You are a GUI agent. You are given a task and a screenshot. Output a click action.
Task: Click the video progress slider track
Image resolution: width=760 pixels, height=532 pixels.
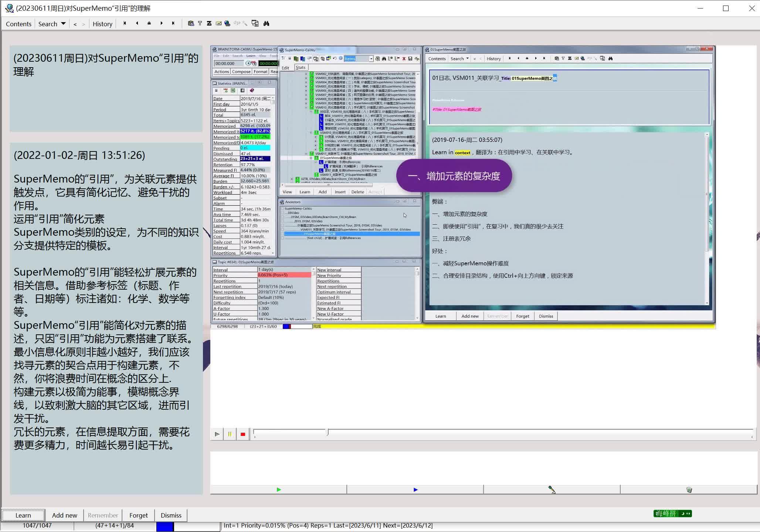(503, 432)
